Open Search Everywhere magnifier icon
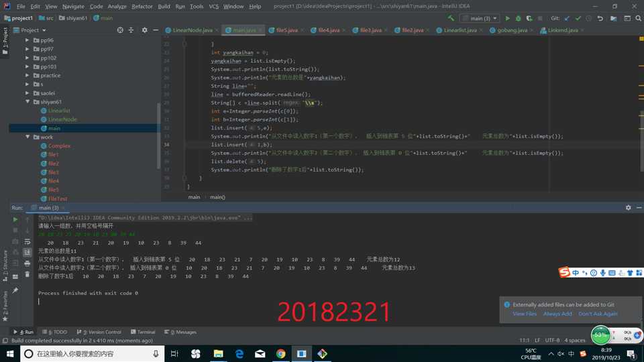The width and height of the screenshot is (644, 362). coord(638,18)
